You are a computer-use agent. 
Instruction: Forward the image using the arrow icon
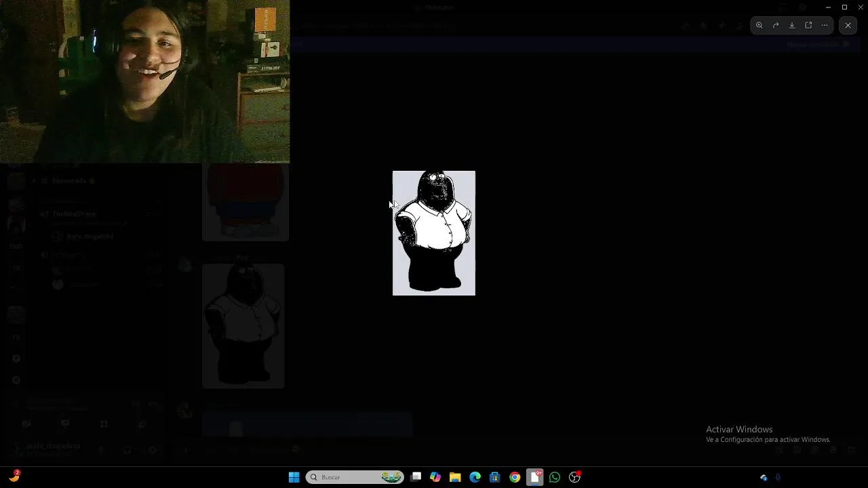pos(776,25)
